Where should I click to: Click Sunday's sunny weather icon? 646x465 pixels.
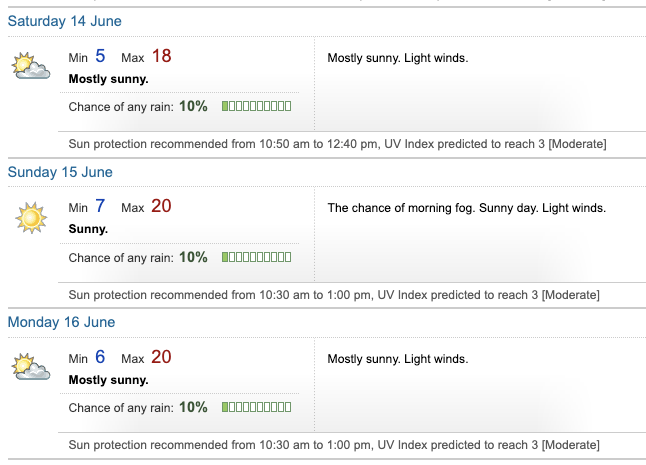click(31, 217)
